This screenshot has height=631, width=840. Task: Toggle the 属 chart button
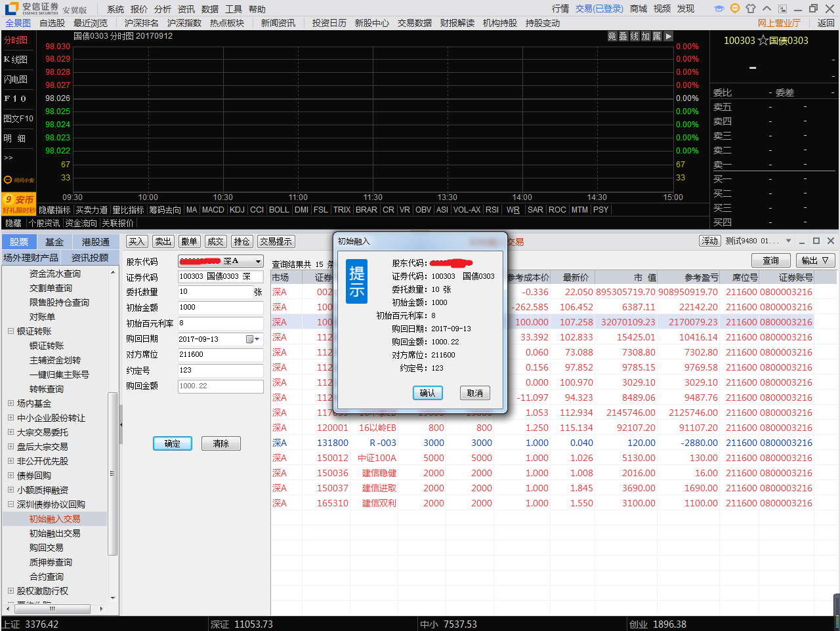click(657, 37)
